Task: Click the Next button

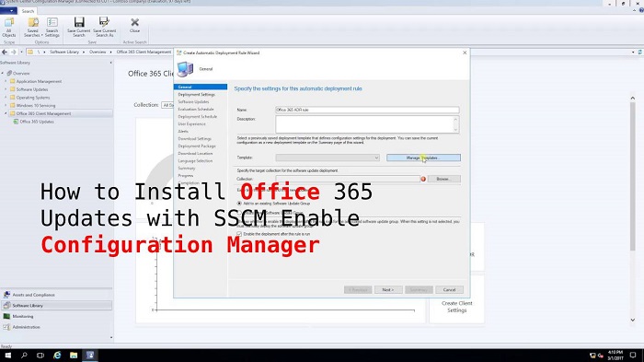Action: point(387,290)
